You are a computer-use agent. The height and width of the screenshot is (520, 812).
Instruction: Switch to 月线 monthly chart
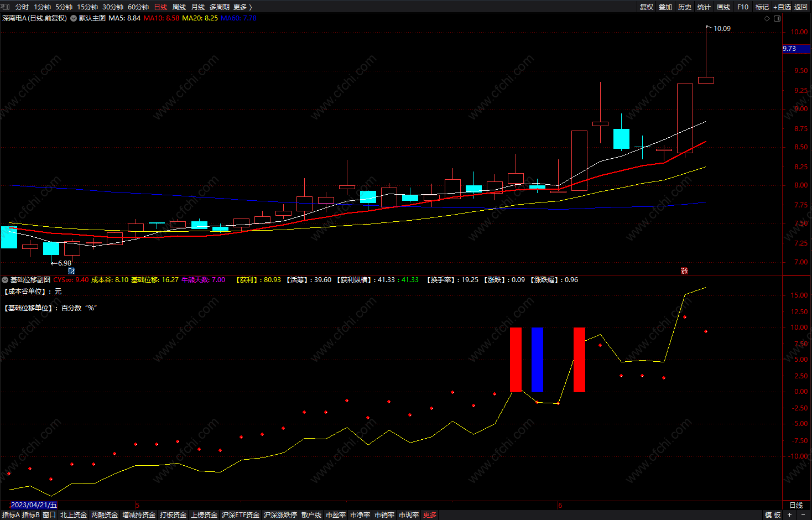(x=198, y=7)
